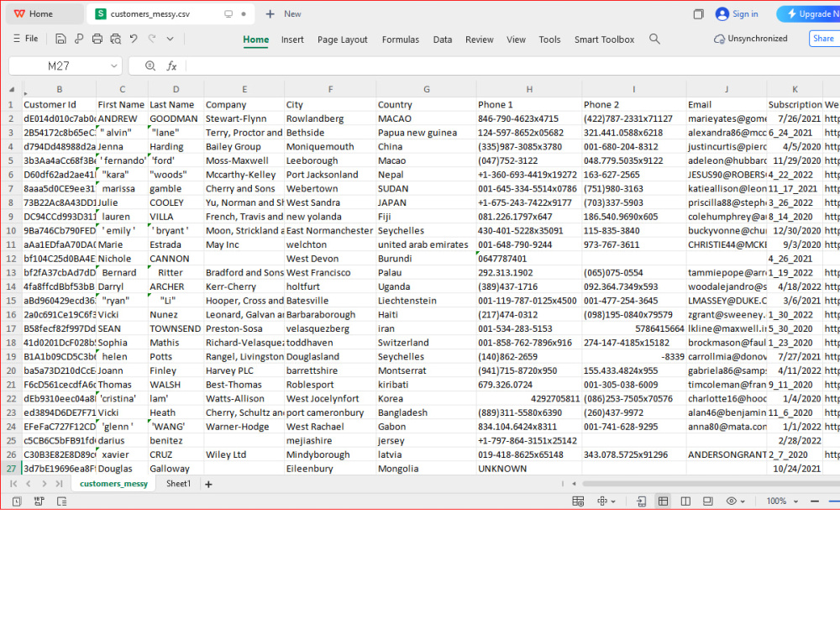Click the zoom magnifier beside formula bar
Image resolution: width=840 pixels, height=630 pixels.
coord(150,66)
